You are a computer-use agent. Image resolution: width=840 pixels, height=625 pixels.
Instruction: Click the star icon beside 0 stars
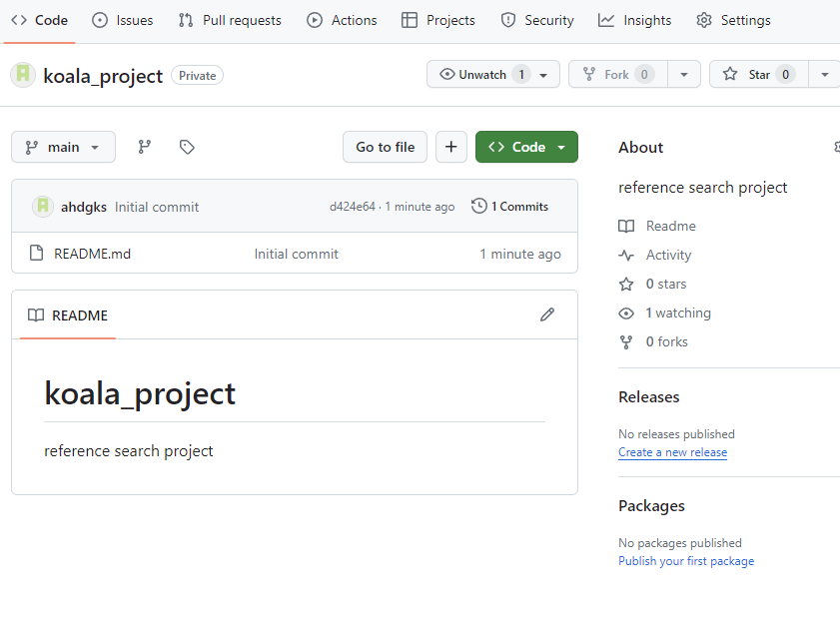626,284
